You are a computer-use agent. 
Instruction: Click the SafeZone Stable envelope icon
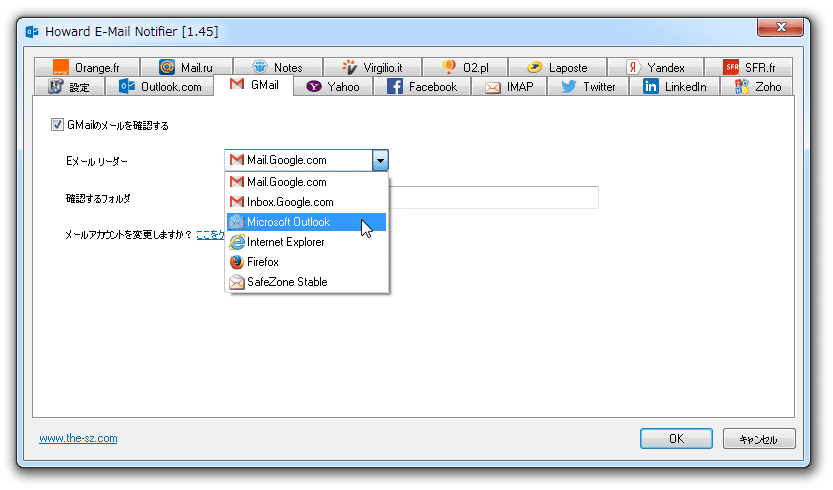[x=237, y=282]
